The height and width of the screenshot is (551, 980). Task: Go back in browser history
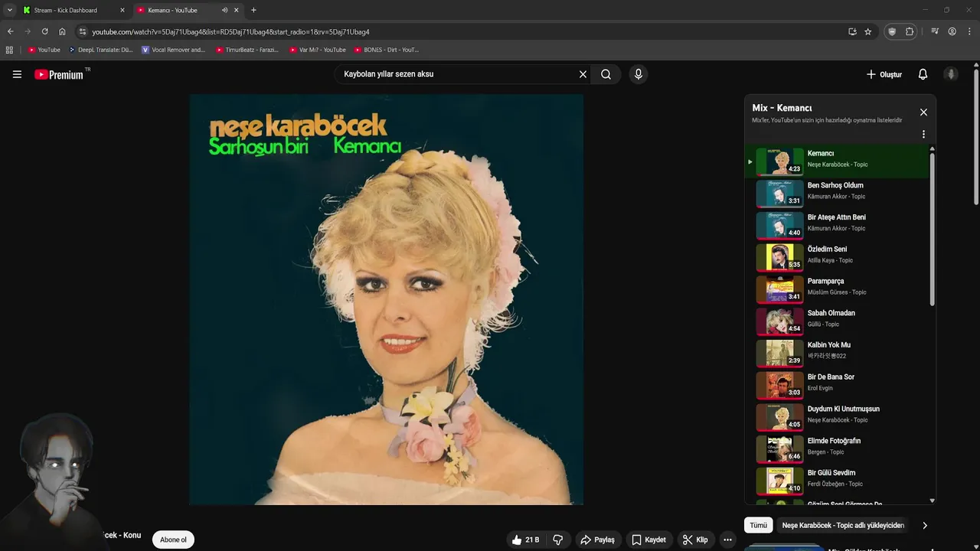[10, 31]
